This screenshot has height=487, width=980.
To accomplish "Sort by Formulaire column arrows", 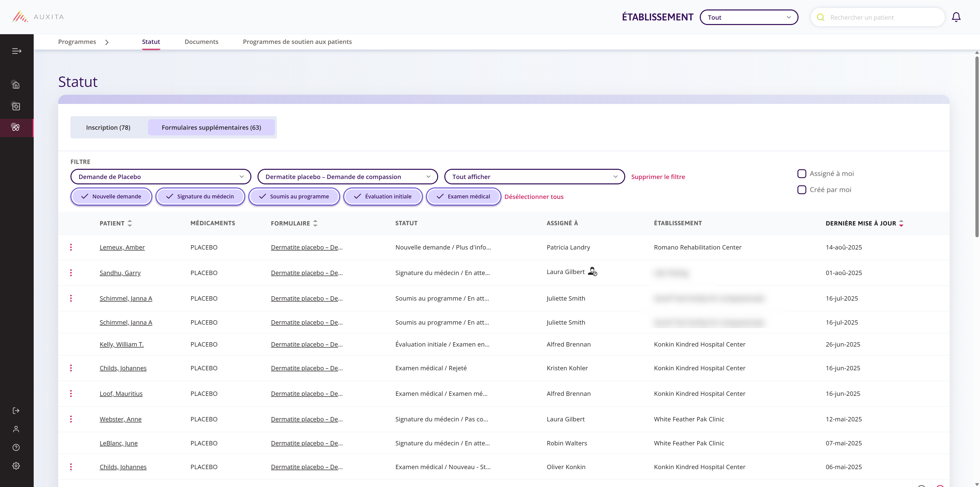I will [315, 223].
